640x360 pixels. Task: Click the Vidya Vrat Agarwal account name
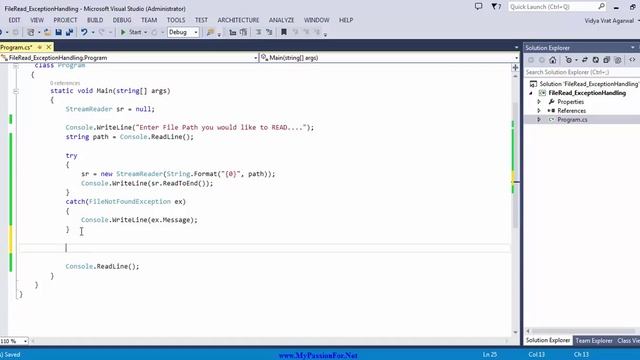609,21
